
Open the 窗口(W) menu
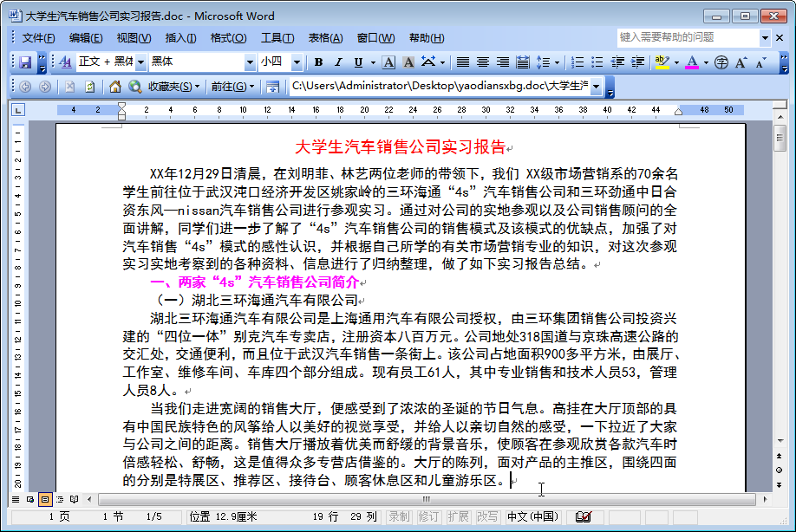(x=375, y=38)
